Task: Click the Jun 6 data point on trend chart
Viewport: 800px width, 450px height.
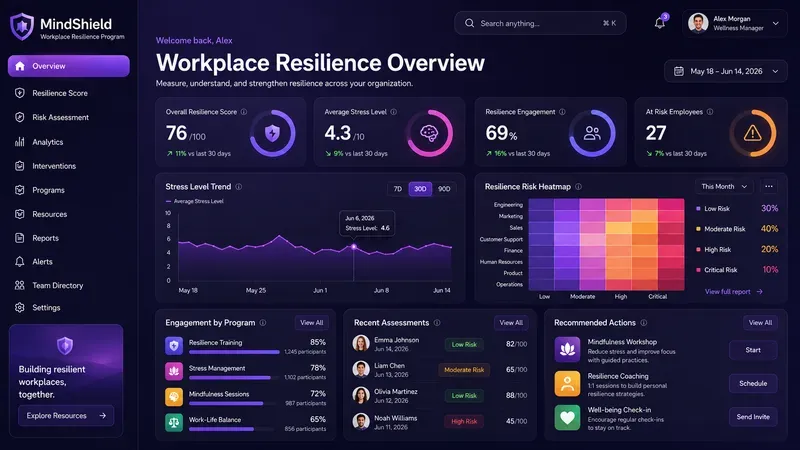Action: 354,247
